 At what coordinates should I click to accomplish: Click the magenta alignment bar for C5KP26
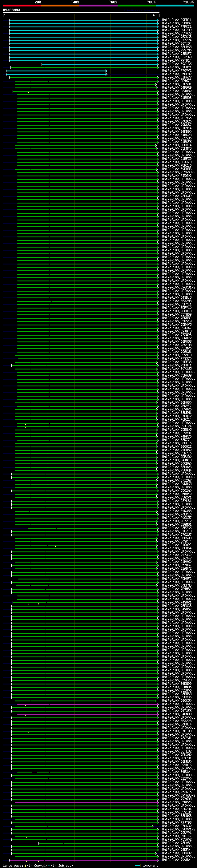[x=86, y=802]
